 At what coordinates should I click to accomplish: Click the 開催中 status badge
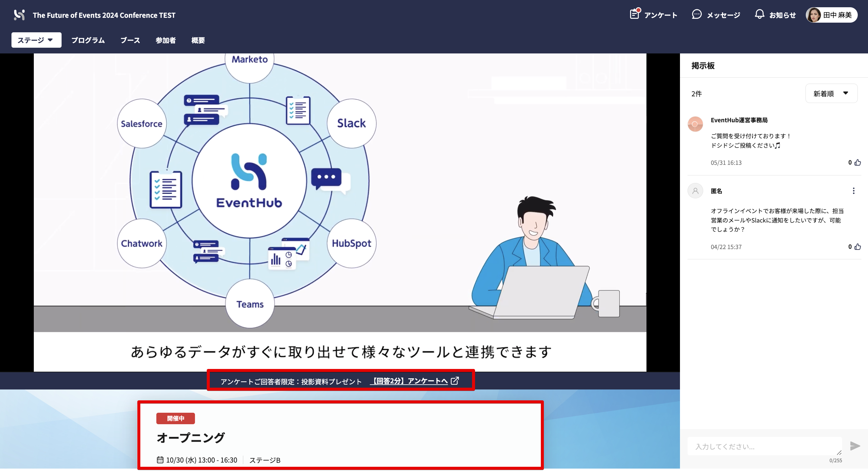[176, 418]
